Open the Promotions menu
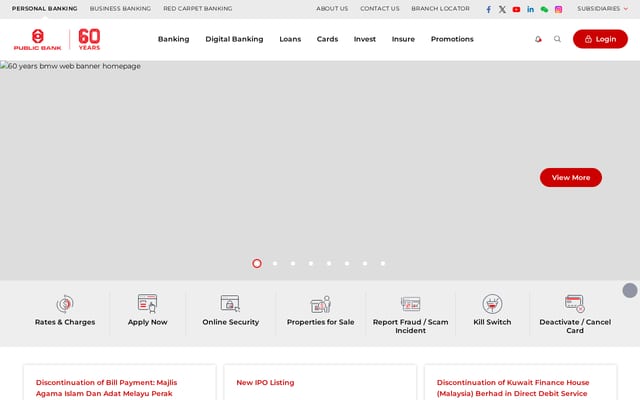 click(452, 39)
